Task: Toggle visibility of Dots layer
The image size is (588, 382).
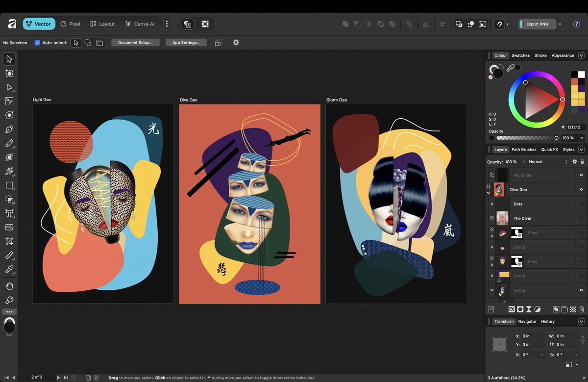Action: [x=581, y=204]
